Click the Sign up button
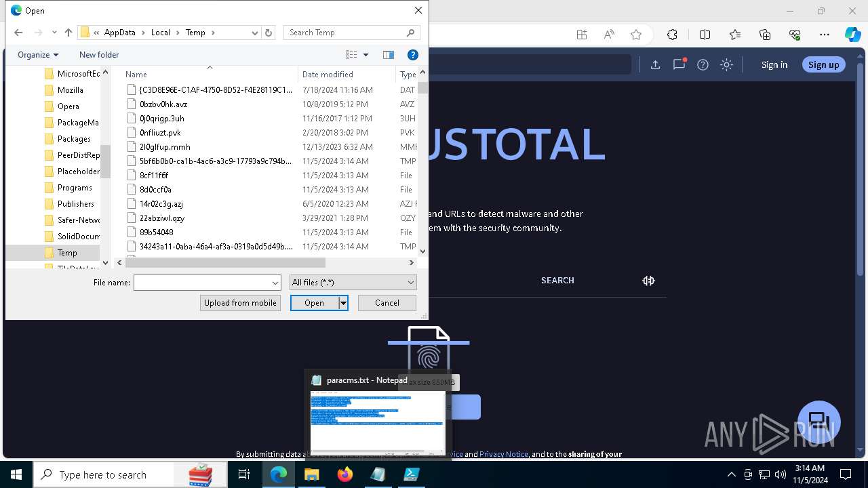Screen dimensions: 868x488 click(x=823, y=64)
